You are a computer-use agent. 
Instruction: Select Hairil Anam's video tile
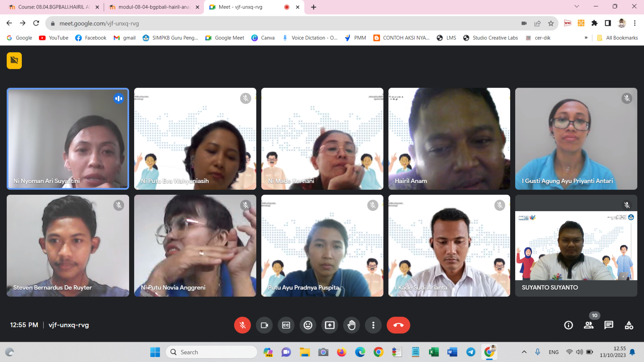449,139
